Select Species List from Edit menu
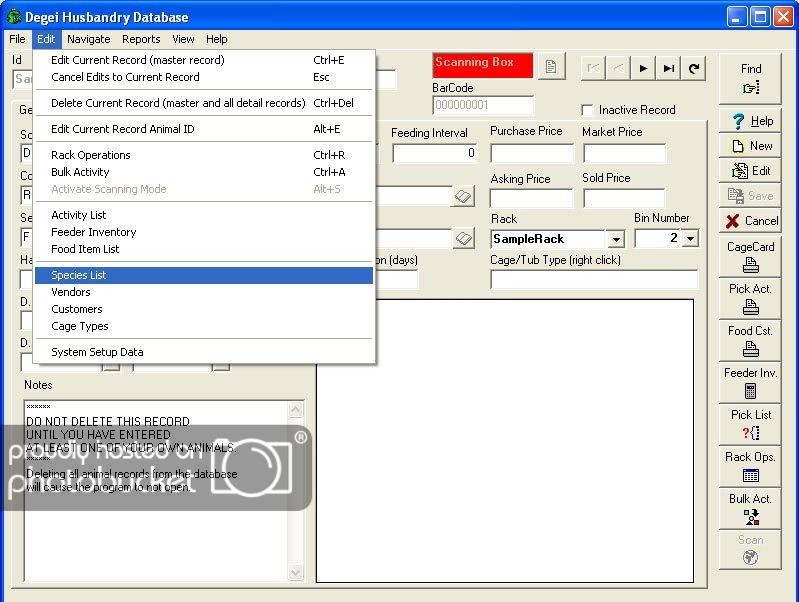Screen dimensions: 799x602 pyautogui.click(x=79, y=275)
